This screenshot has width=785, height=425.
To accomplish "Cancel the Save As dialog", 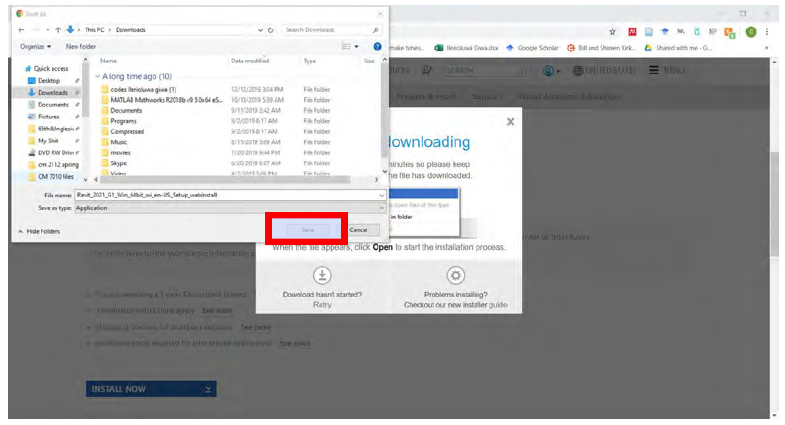I will pyautogui.click(x=358, y=230).
